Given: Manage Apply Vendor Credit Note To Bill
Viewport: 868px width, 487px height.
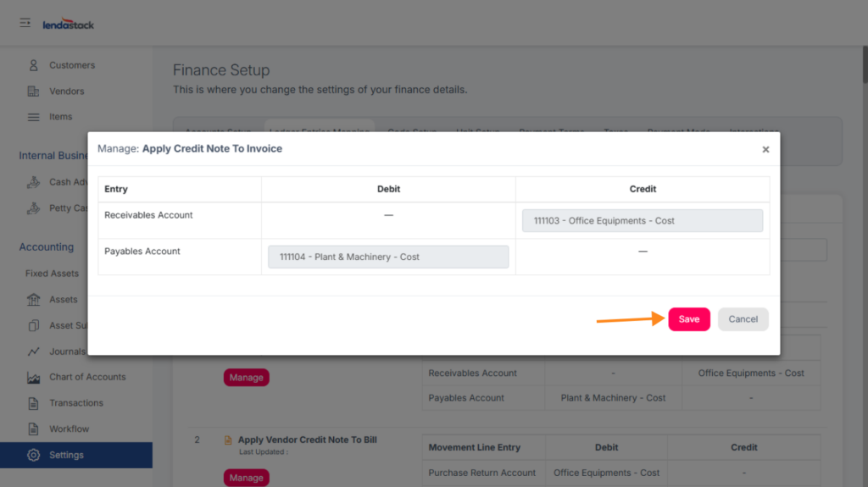Looking at the screenshot, I should tap(246, 478).
